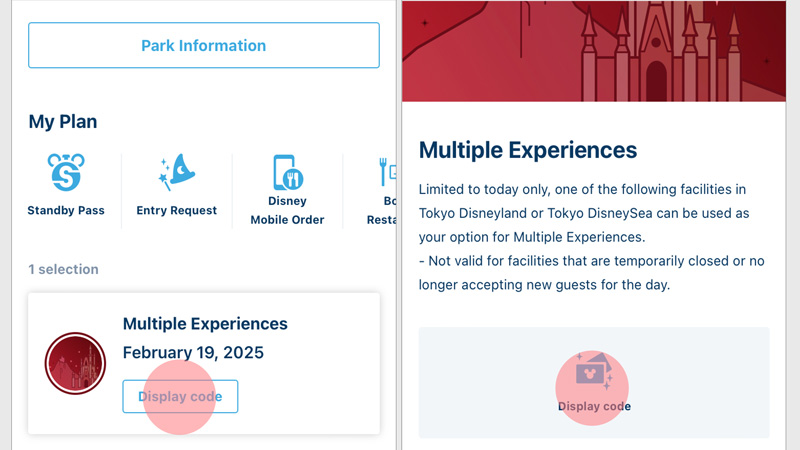Click Multiple Experiences title in plan card
The image size is (800, 450).
tap(205, 324)
